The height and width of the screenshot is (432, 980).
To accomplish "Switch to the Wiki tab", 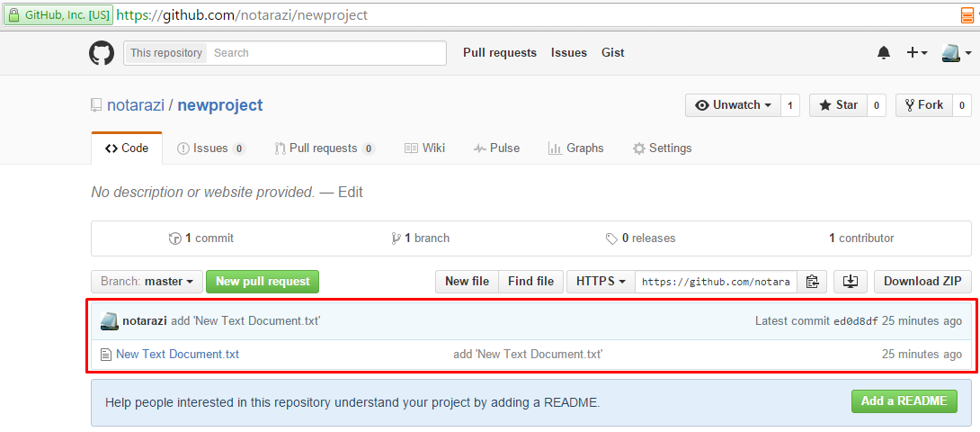I will (x=425, y=148).
